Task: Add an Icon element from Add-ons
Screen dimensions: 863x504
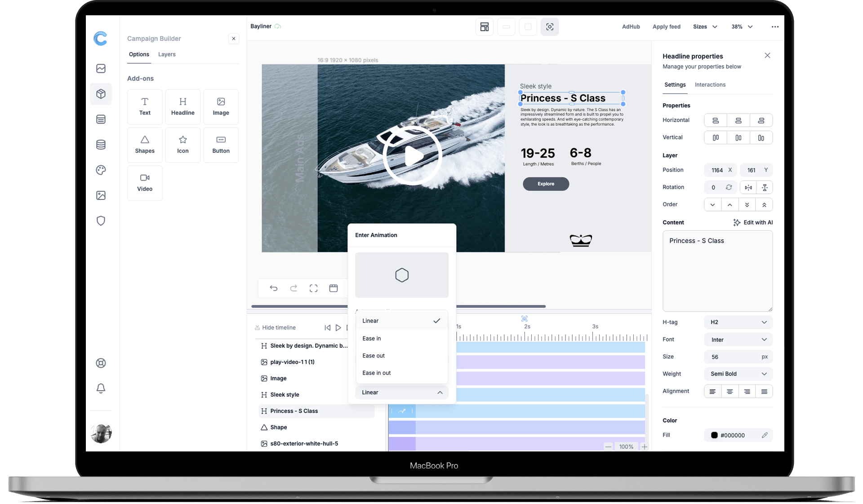Action: click(x=183, y=145)
